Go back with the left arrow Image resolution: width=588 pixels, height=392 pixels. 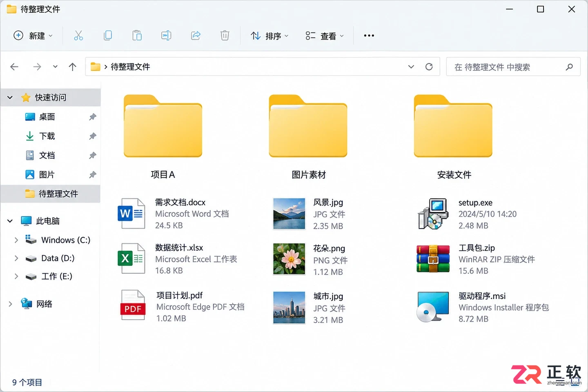tap(14, 67)
